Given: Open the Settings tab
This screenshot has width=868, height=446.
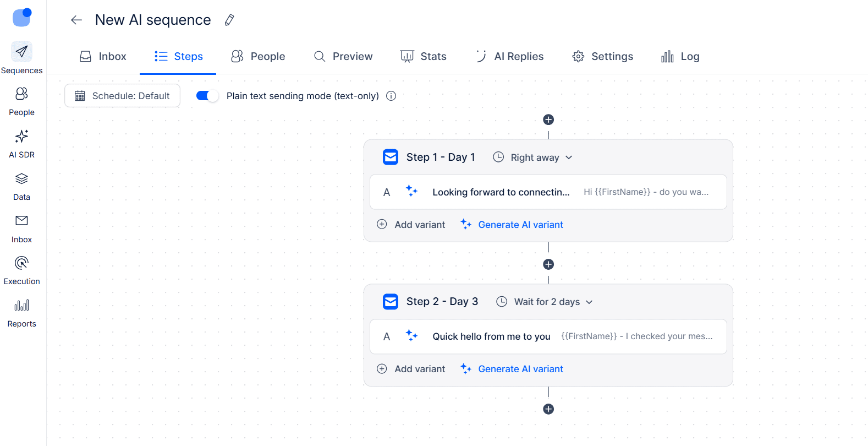Looking at the screenshot, I should point(603,57).
